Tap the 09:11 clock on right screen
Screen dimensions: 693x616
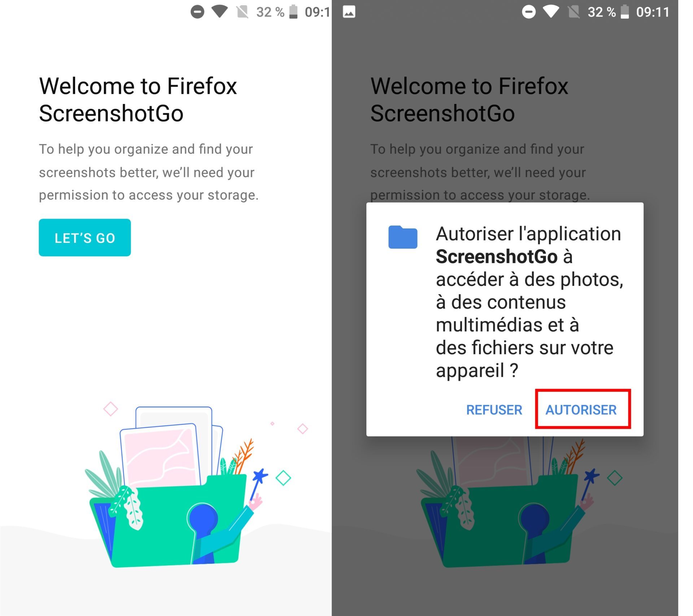pos(653,12)
